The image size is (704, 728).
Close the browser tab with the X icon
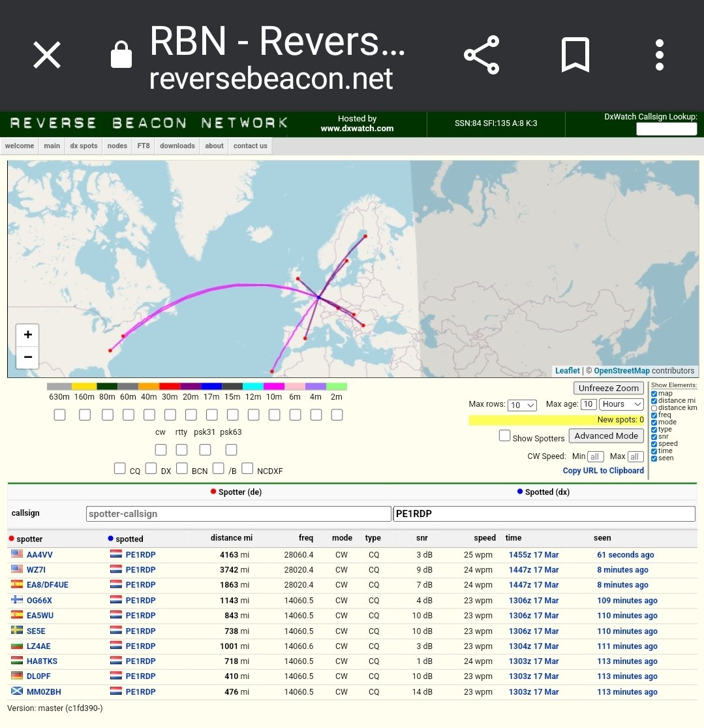[x=47, y=55]
